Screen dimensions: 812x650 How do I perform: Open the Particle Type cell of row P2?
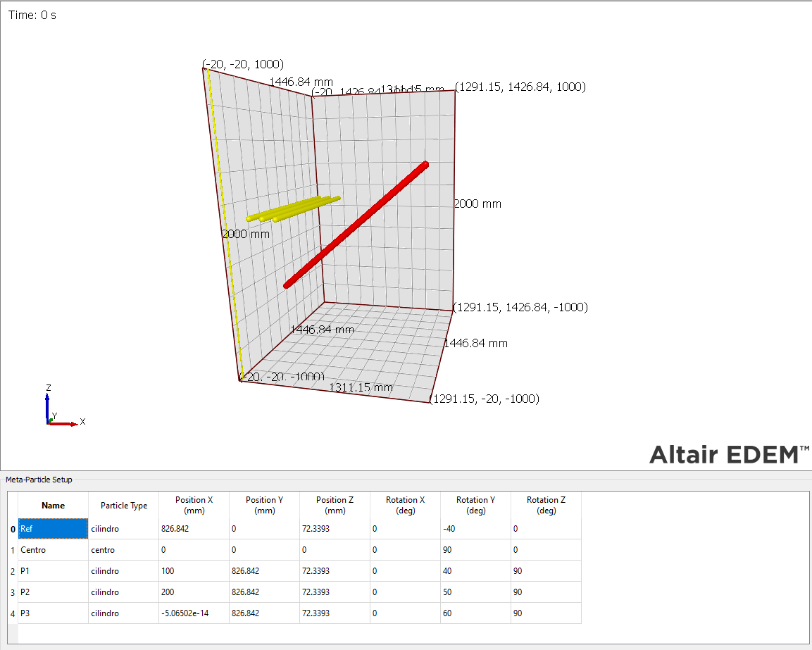pos(124,592)
